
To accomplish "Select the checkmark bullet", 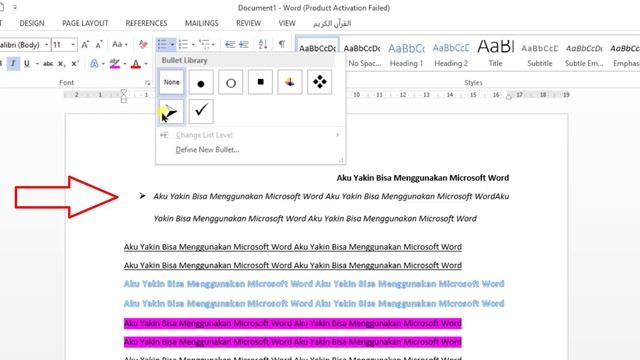I will click(201, 111).
